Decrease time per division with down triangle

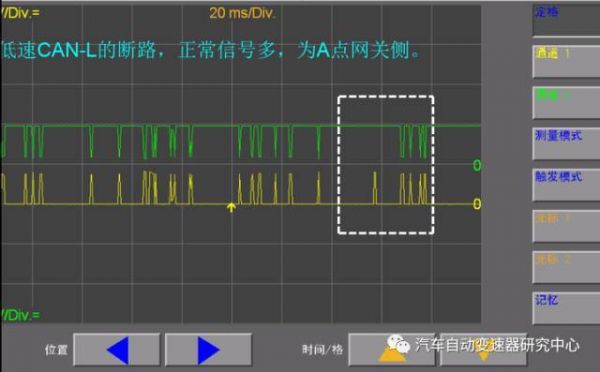(x=483, y=350)
